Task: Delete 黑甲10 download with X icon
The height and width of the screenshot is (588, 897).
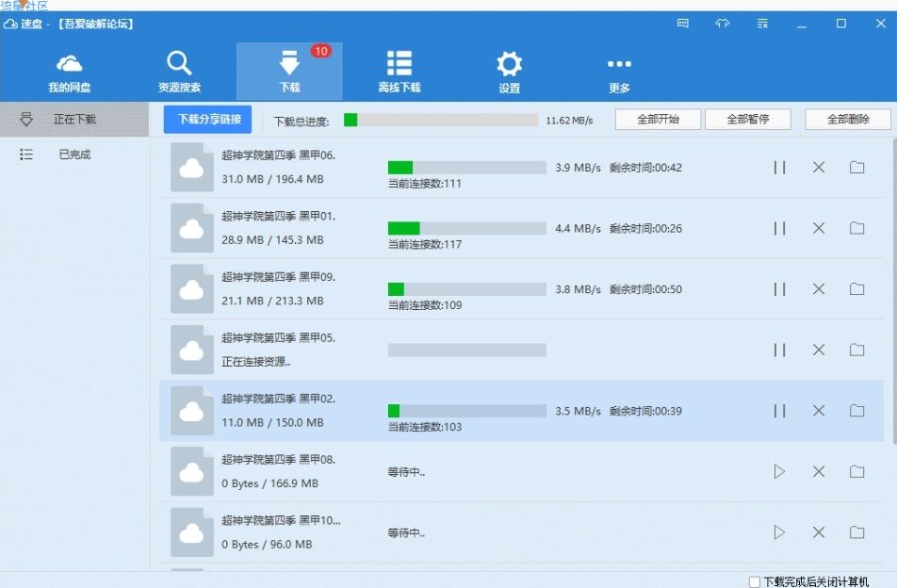Action: (819, 532)
